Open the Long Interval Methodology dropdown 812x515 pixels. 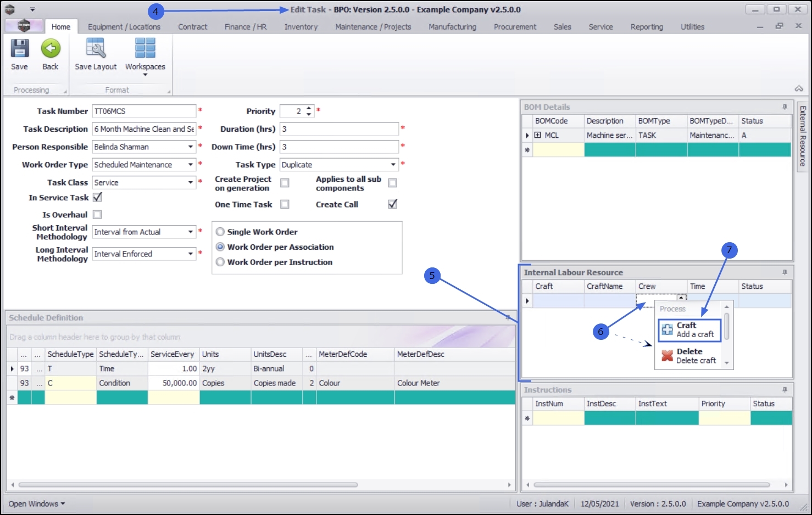pos(191,254)
